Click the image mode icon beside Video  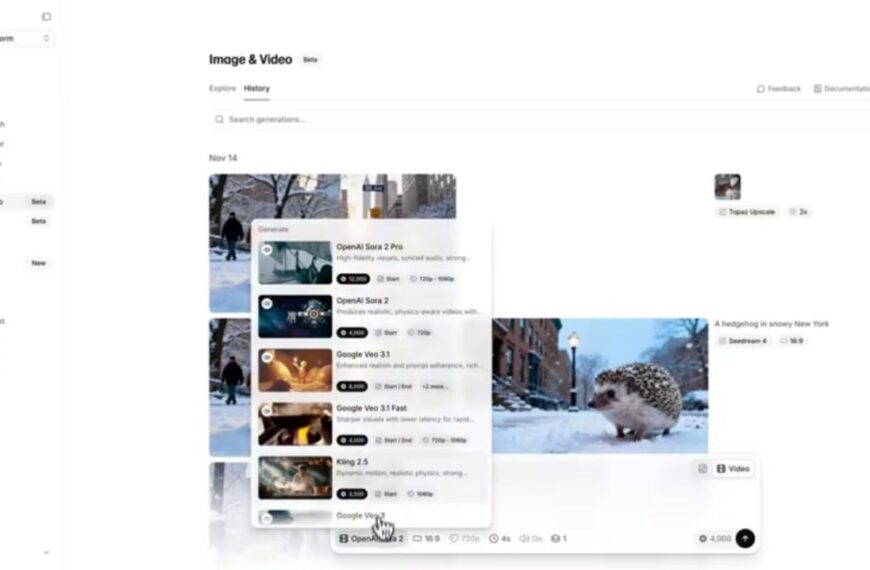tap(702, 468)
